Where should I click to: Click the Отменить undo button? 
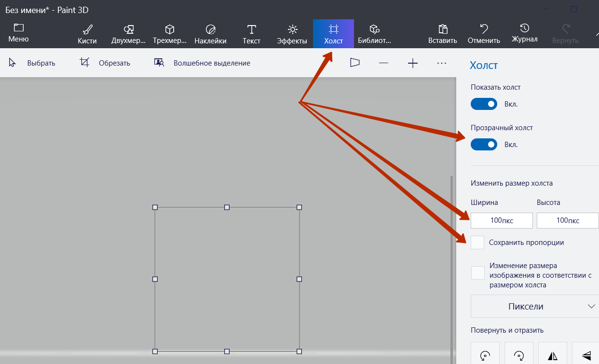coord(484,34)
